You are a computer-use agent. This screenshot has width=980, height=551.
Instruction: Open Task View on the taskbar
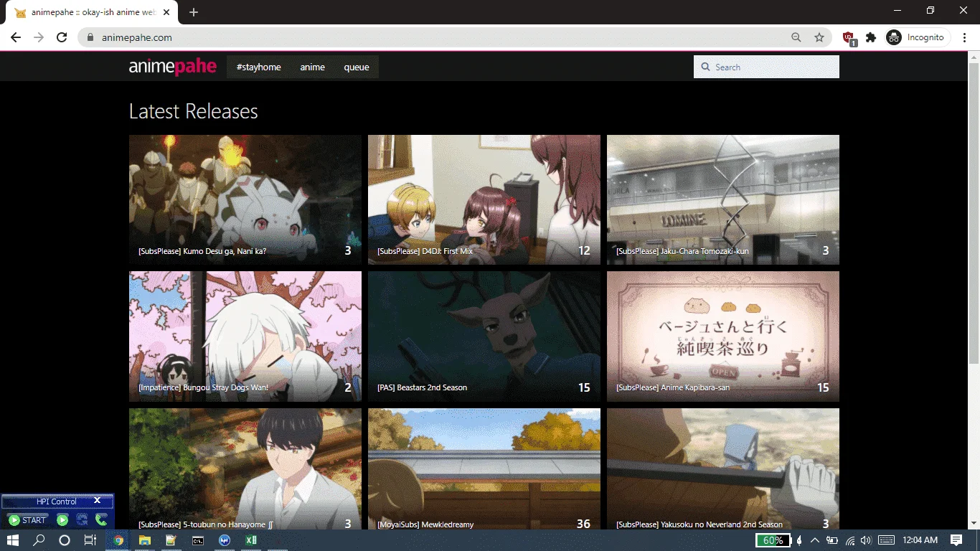pos(90,540)
